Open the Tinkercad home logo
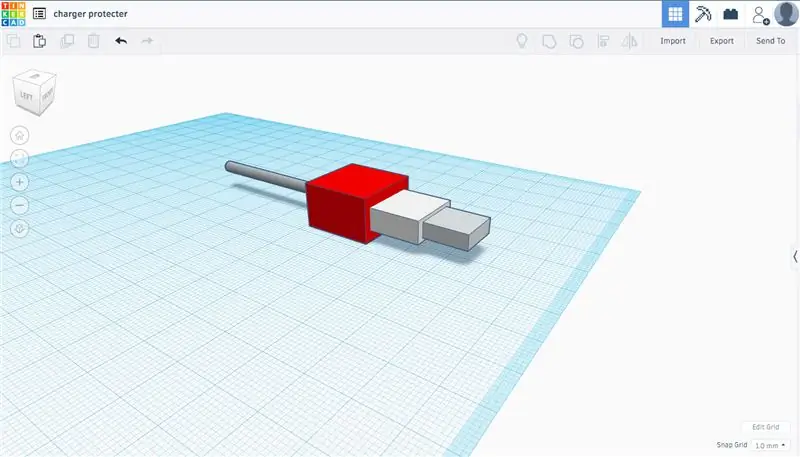The image size is (800, 457). pos(13,14)
